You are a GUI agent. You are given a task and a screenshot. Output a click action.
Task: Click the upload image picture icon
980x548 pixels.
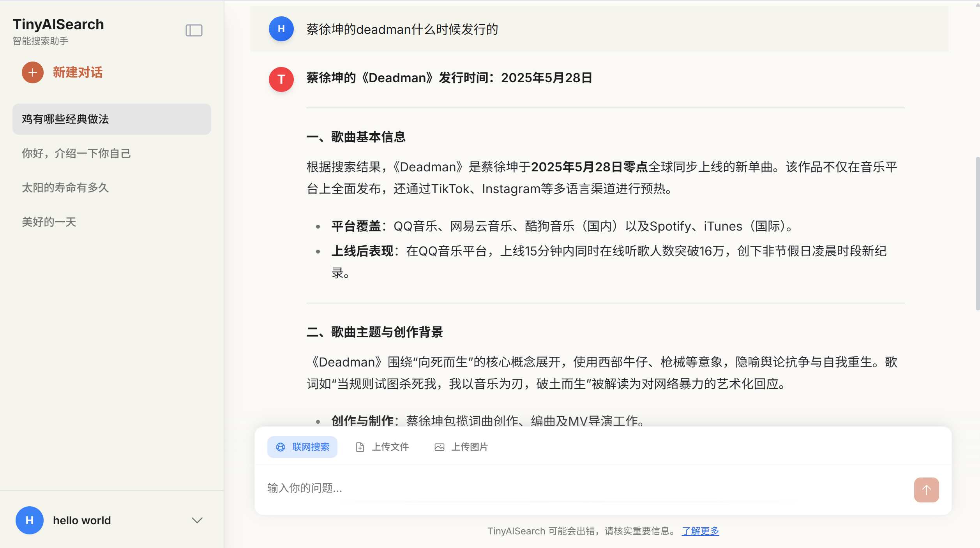click(439, 447)
